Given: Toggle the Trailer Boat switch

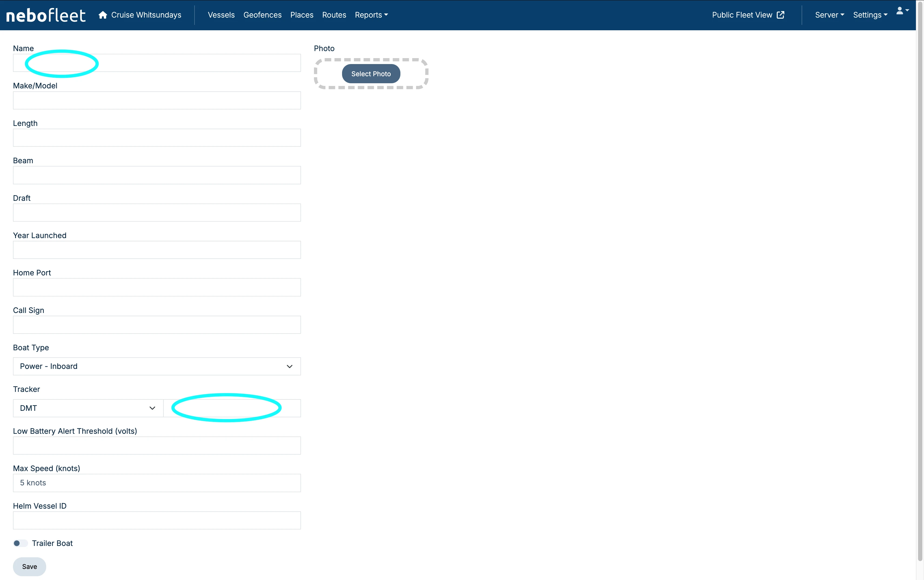Looking at the screenshot, I should [20, 543].
